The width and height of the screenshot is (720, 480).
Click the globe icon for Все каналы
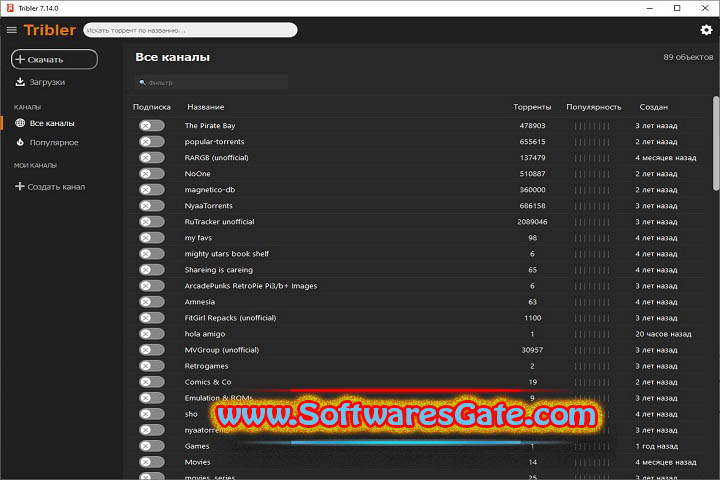(20, 123)
